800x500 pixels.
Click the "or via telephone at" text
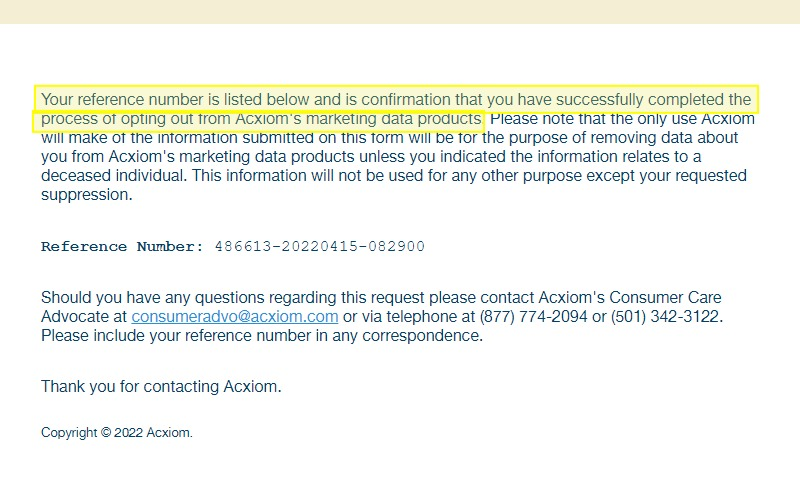coord(409,317)
